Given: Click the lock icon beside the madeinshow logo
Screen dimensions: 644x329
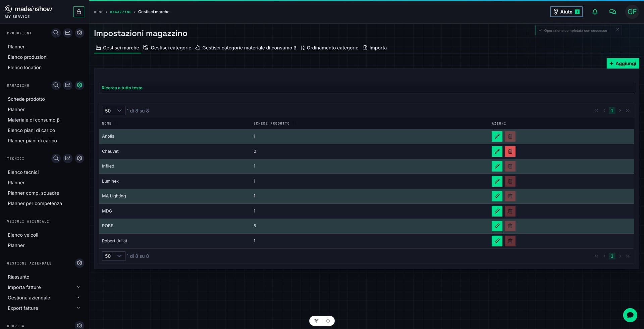Looking at the screenshot, I should 79,12.
